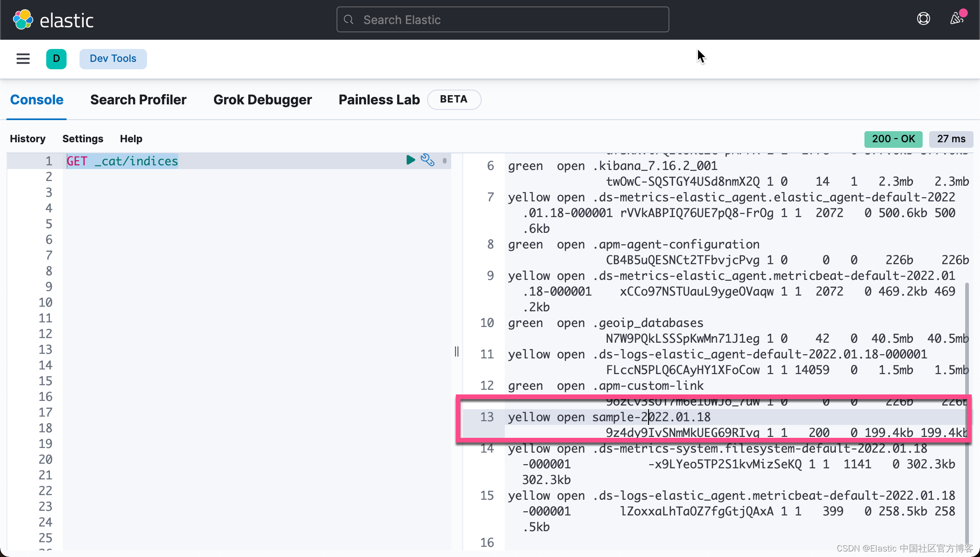
Task: Open the Grok Debugger tab
Action: tap(263, 99)
